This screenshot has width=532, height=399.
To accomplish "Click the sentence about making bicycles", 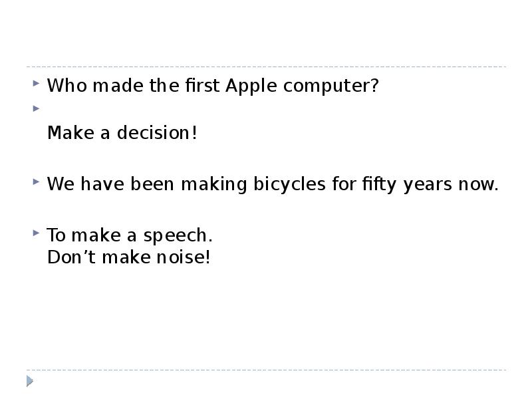I will click(273, 184).
